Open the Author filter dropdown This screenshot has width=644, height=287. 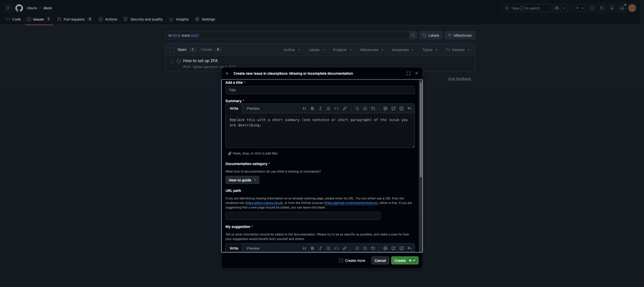click(292, 50)
